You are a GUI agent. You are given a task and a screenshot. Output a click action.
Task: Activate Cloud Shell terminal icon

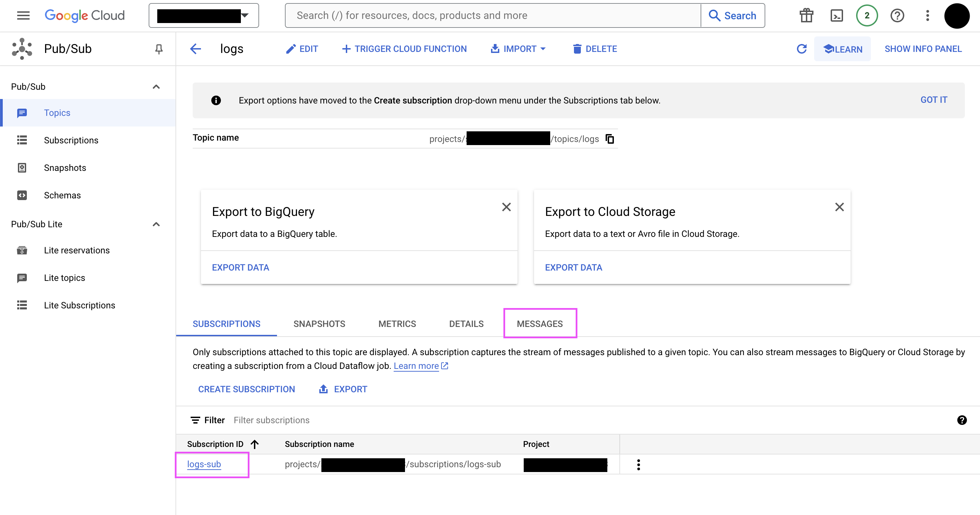tap(836, 15)
